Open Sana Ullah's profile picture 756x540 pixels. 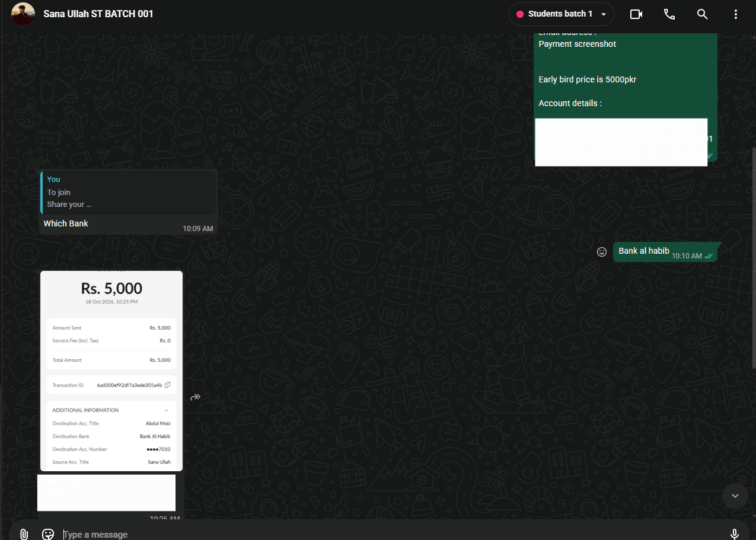click(x=23, y=14)
